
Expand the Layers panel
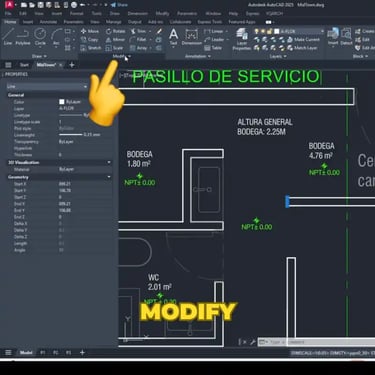278,56
